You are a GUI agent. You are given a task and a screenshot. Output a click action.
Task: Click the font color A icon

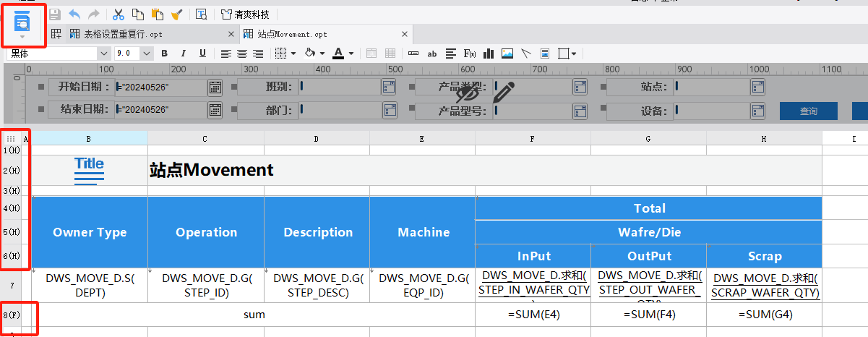tap(338, 53)
